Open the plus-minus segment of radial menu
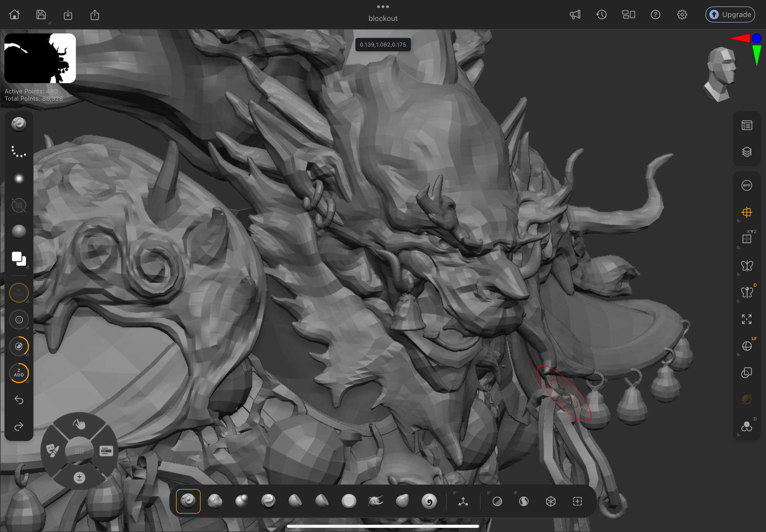 tap(79, 478)
